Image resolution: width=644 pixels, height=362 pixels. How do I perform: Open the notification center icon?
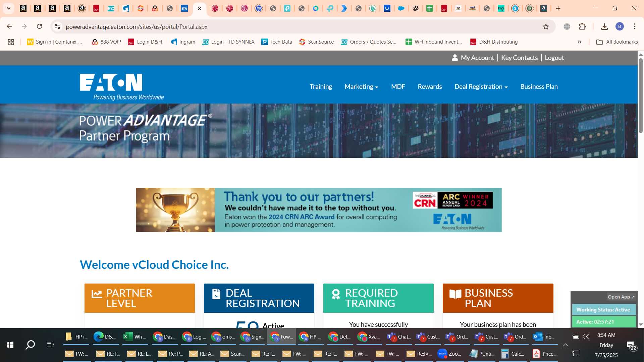click(x=631, y=345)
